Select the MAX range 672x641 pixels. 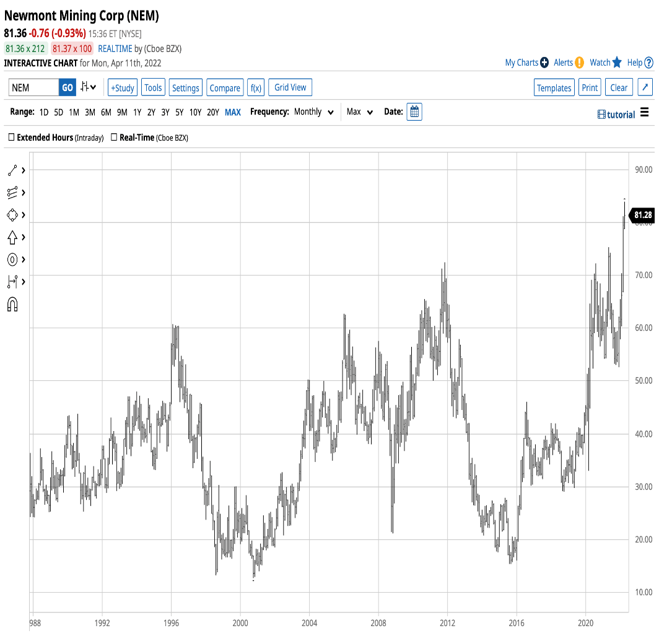pos(233,112)
